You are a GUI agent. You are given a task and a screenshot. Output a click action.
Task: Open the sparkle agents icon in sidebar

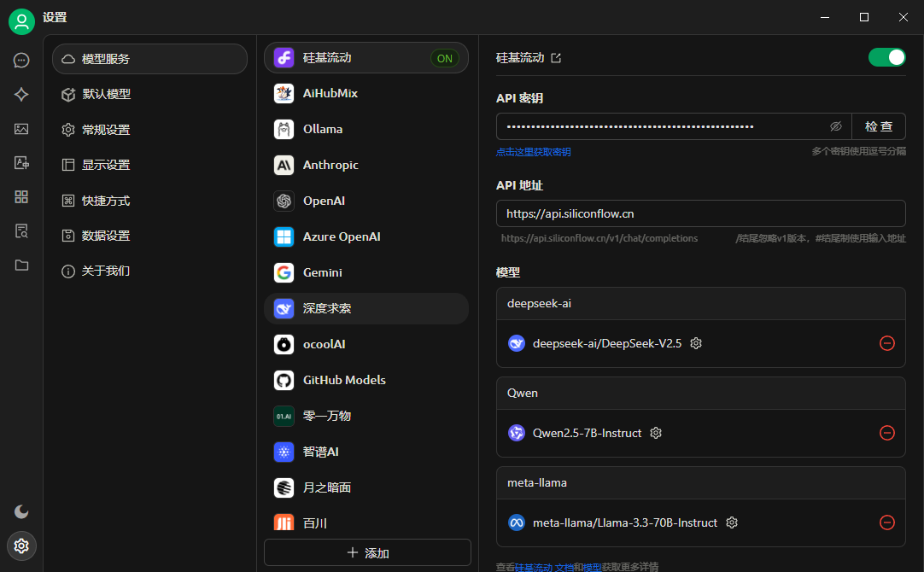[21, 95]
